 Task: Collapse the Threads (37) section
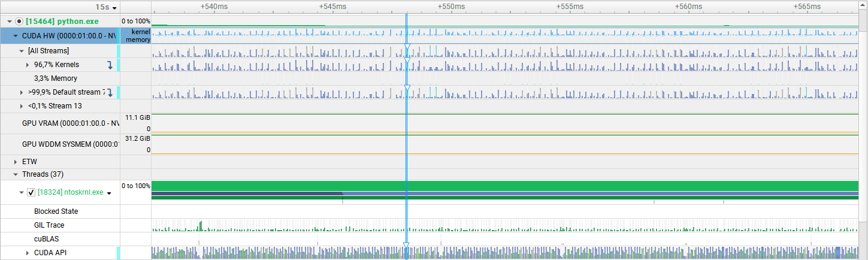(16, 175)
